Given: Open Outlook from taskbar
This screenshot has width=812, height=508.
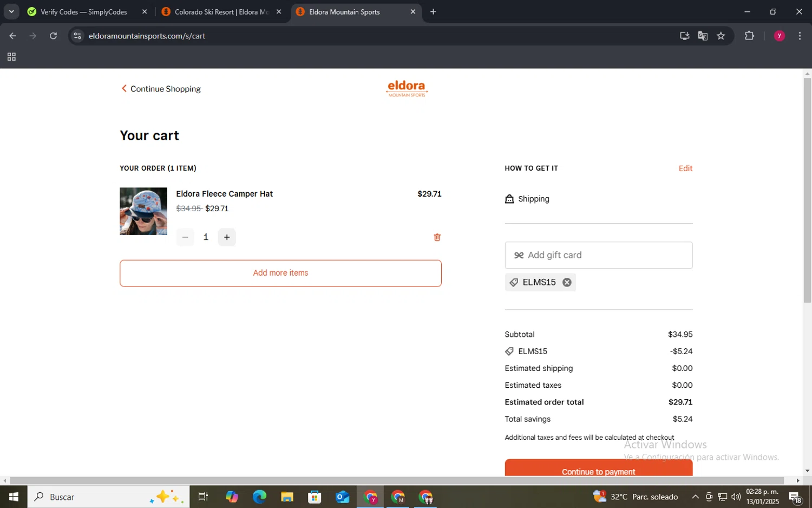Looking at the screenshot, I should coord(342,497).
